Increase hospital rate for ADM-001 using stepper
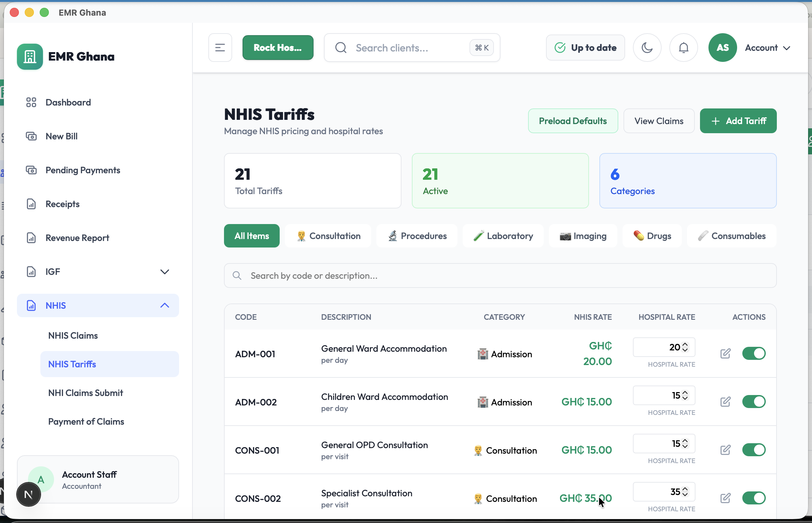Image resolution: width=812 pixels, height=523 pixels. coord(685,344)
